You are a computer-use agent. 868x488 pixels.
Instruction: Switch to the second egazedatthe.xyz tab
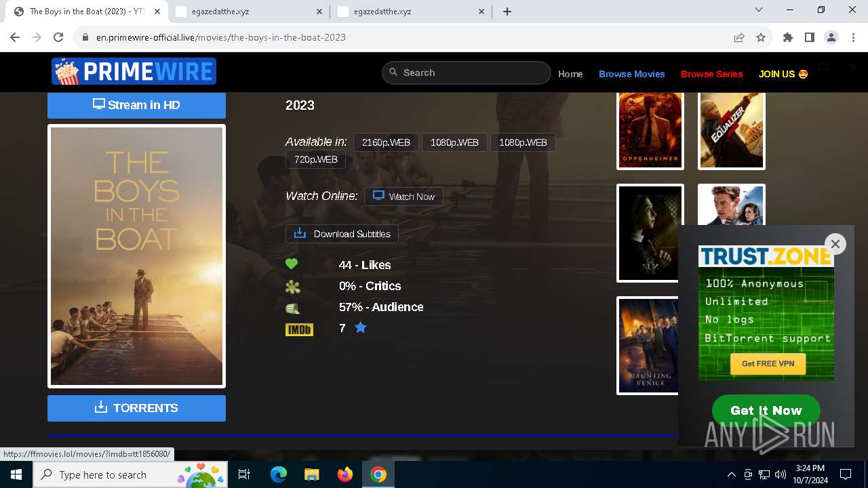[410, 12]
